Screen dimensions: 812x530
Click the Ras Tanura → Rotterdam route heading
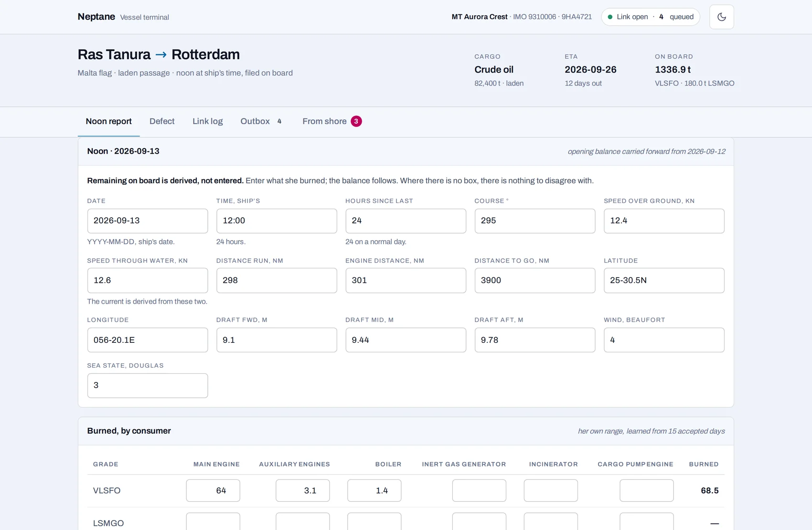point(159,54)
